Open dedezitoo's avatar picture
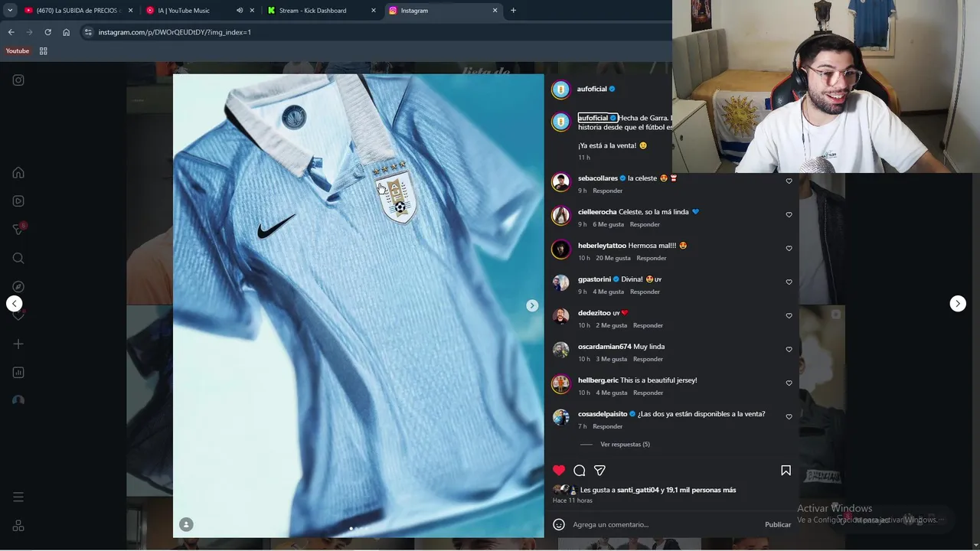This screenshot has width=980, height=551. [x=561, y=317]
